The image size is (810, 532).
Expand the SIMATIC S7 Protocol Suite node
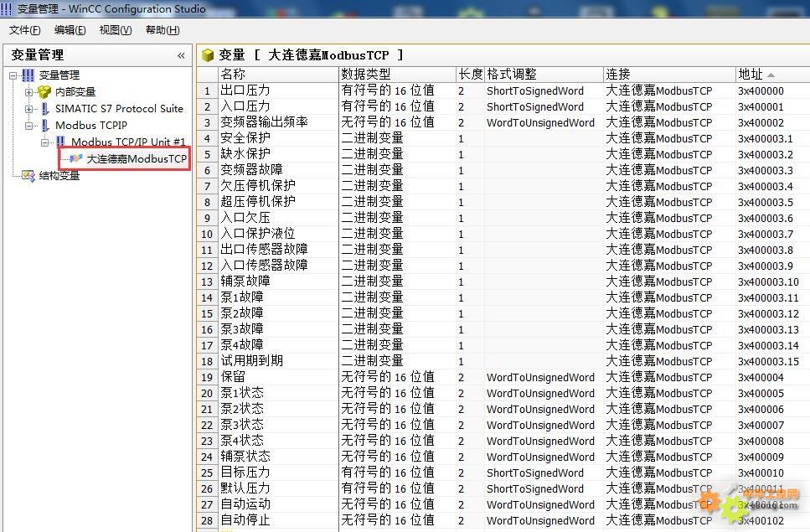[x=29, y=109]
